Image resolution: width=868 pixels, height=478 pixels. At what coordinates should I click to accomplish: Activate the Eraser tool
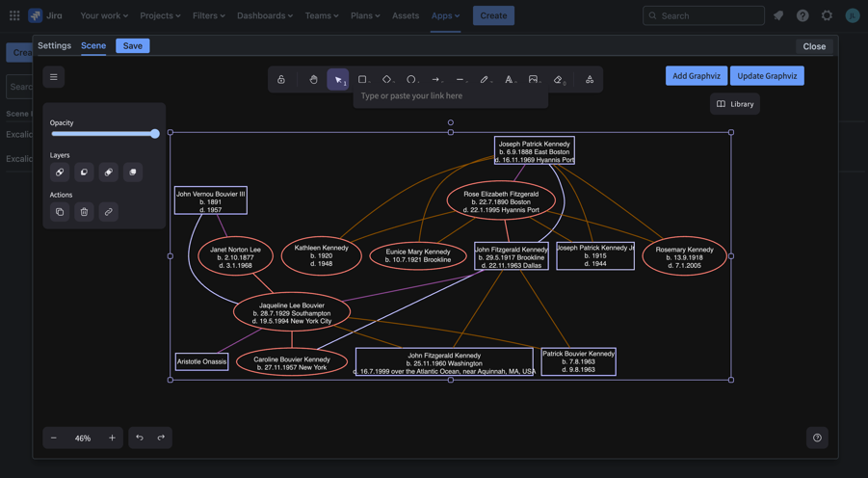point(558,80)
